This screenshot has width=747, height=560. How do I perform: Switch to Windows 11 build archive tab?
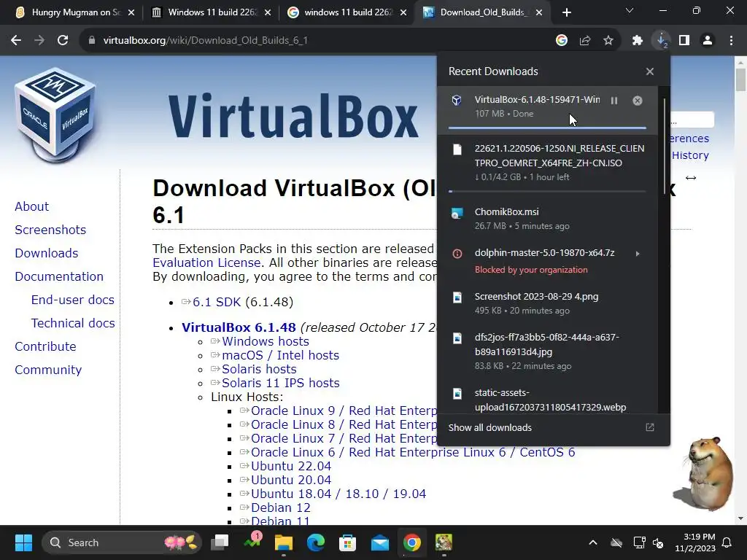pos(212,12)
